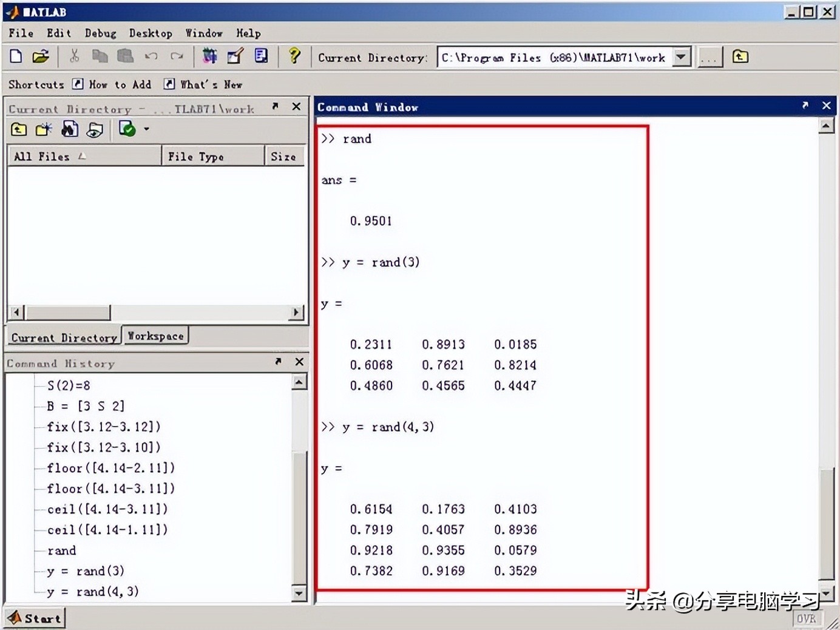The width and height of the screenshot is (840, 630).
Task: Open the Edit menu
Action: pyautogui.click(x=59, y=33)
